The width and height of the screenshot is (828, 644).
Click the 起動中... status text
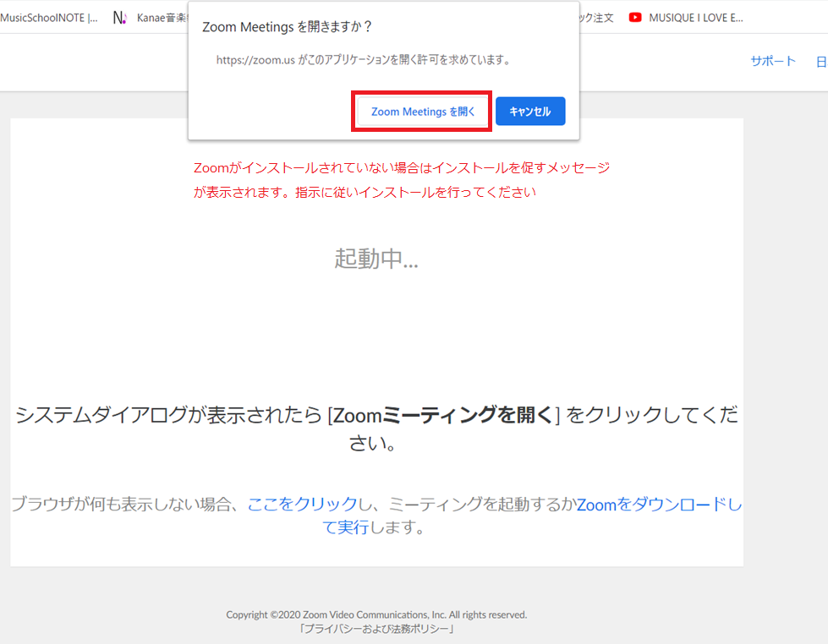coord(376,259)
